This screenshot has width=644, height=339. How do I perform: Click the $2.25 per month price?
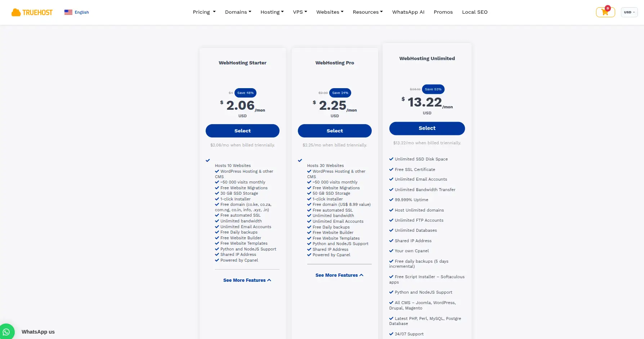(335, 105)
